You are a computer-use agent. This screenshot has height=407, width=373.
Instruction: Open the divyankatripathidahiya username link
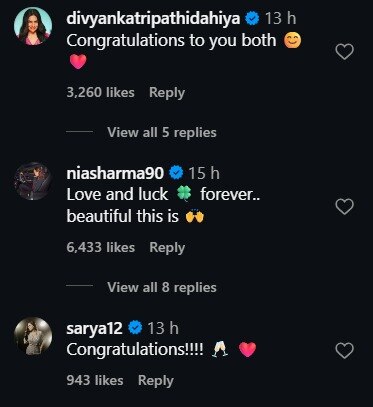[153, 18]
